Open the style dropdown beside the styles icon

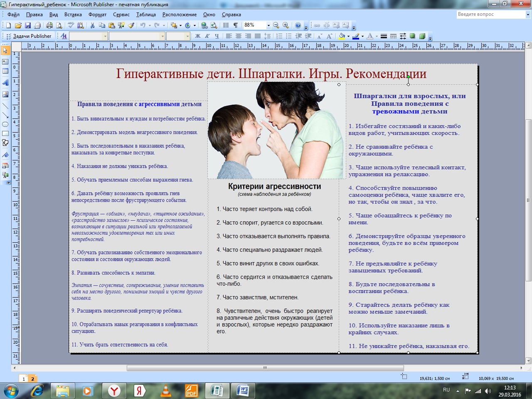coord(105,36)
